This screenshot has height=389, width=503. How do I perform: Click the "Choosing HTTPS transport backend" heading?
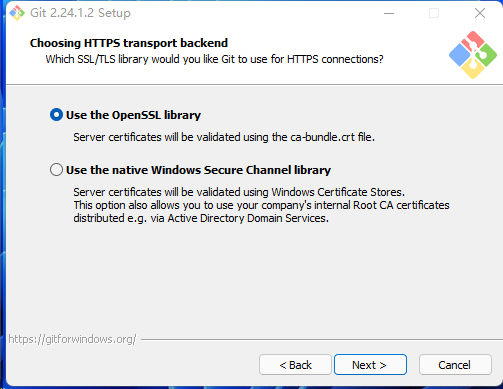coord(129,43)
